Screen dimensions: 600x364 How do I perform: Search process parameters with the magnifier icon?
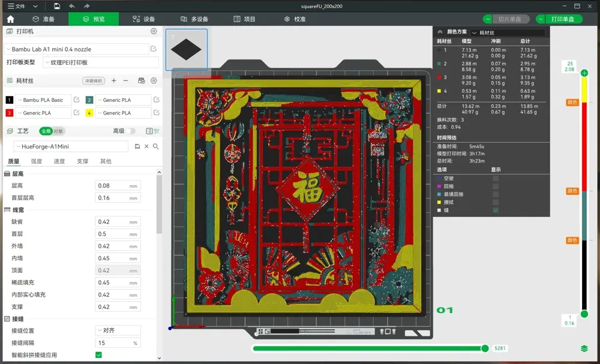point(156,146)
